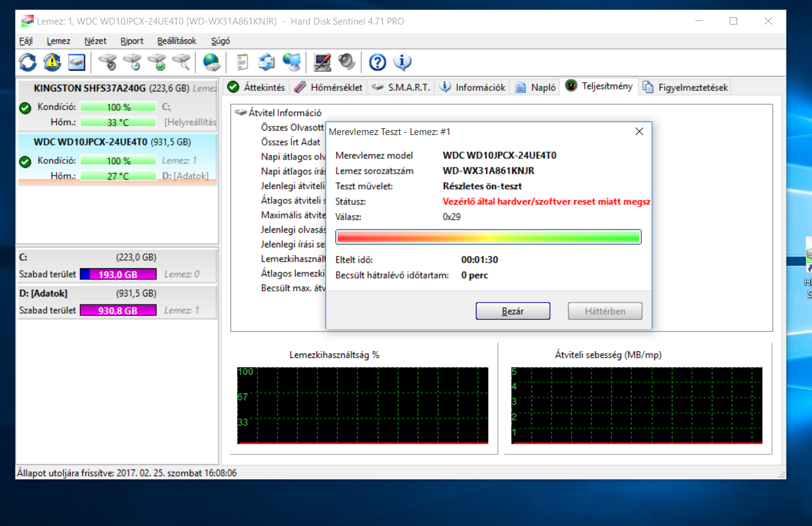Image resolution: width=812 pixels, height=526 pixels.
Task: Switch to the S.M.A.R.T. tab
Action: coord(401,87)
